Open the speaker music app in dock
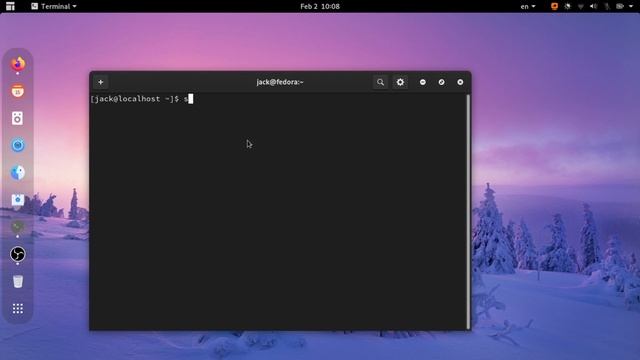 [18, 118]
